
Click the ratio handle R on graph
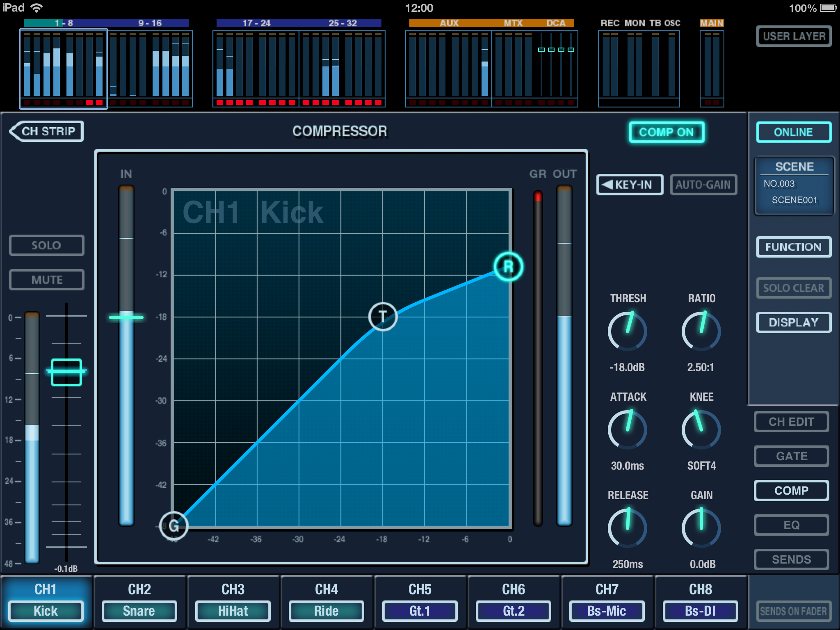click(508, 267)
